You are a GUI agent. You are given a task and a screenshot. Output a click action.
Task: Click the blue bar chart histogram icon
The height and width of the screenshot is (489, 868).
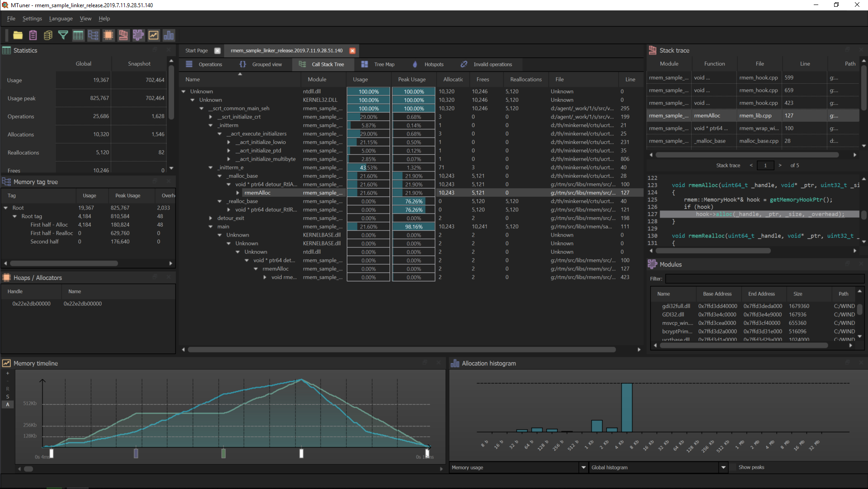(169, 35)
